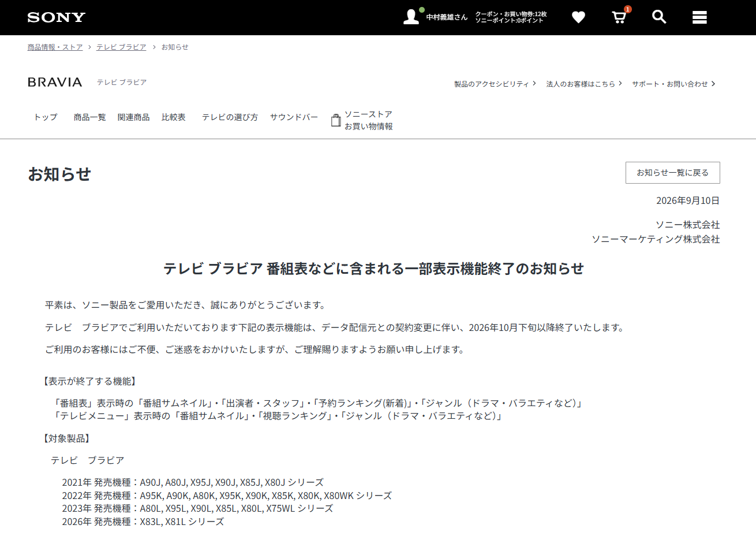Select the 商品一覧 navigation item
The width and height of the screenshot is (756, 551).
(x=89, y=117)
